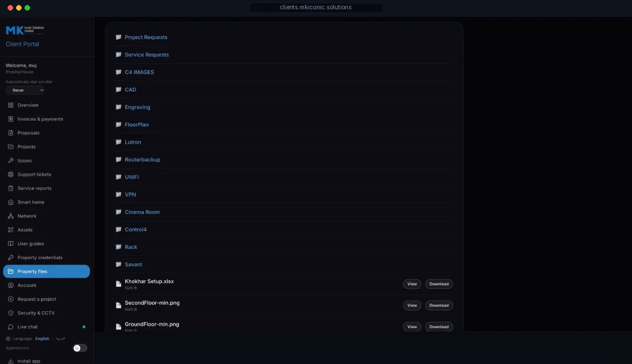Download the SecondFloor-min.png file
This screenshot has height=364, width=632.
tap(439, 305)
